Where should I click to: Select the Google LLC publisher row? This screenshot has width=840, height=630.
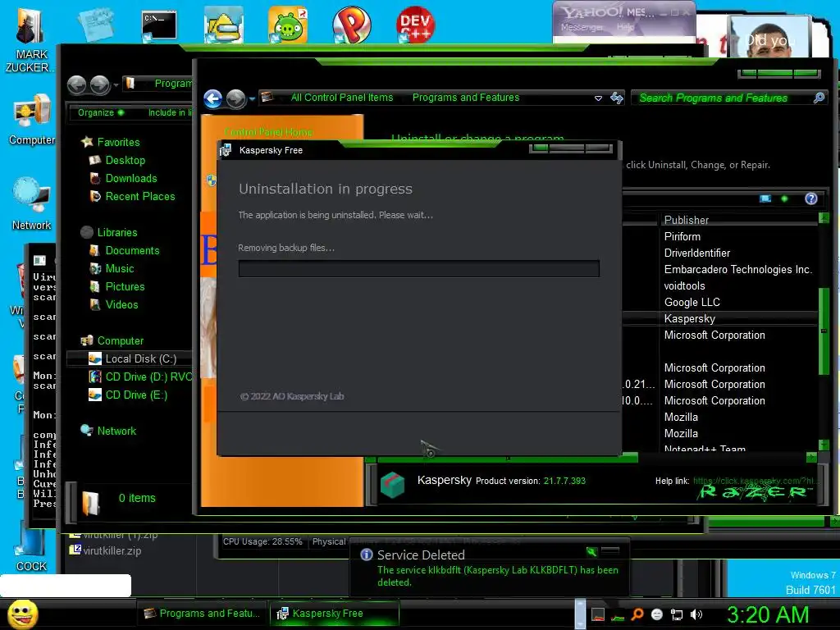tap(692, 302)
